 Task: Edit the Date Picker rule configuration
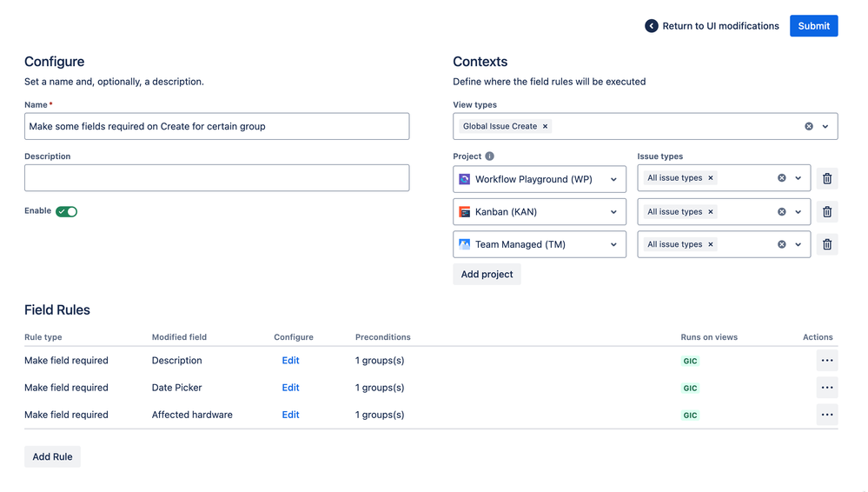(x=290, y=388)
